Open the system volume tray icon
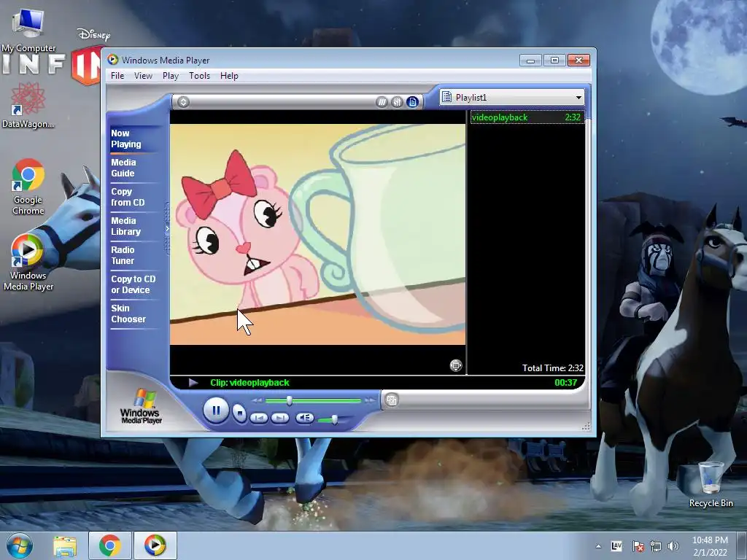The width and height of the screenshot is (747, 560). 673,546
